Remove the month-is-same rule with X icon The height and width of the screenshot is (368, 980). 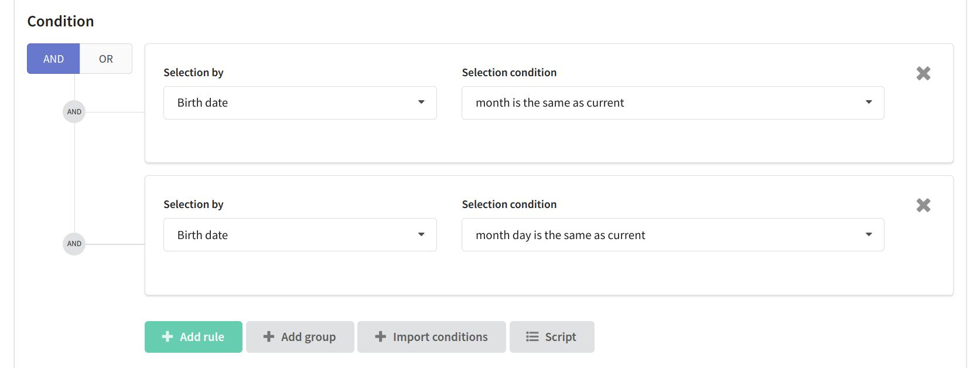[x=923, y=73]
